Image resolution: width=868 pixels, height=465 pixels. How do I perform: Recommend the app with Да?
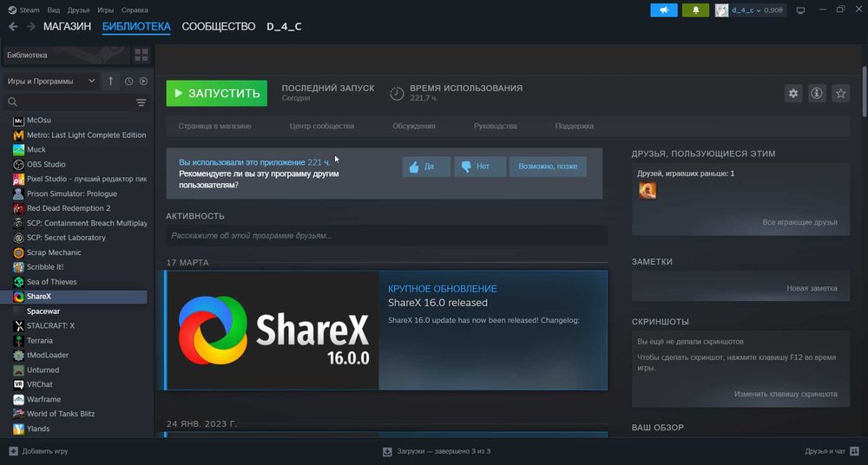point(426,167)
